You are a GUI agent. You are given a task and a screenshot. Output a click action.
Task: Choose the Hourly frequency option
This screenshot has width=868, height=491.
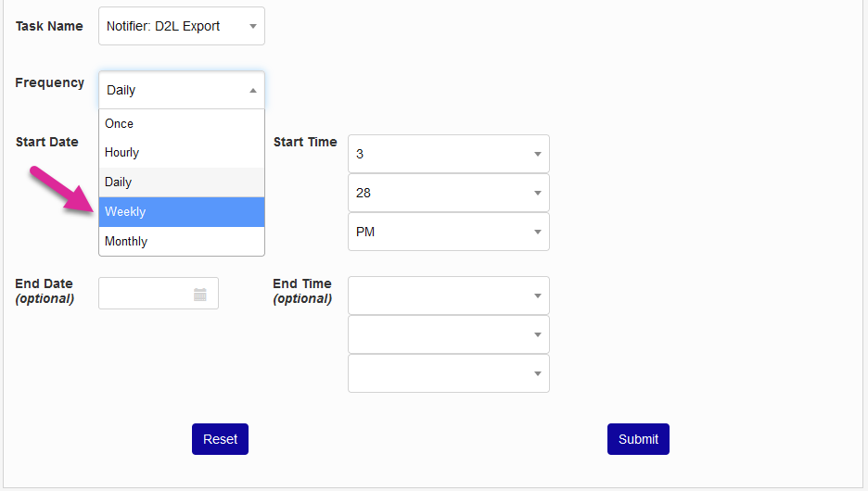[x=182, y=153]
